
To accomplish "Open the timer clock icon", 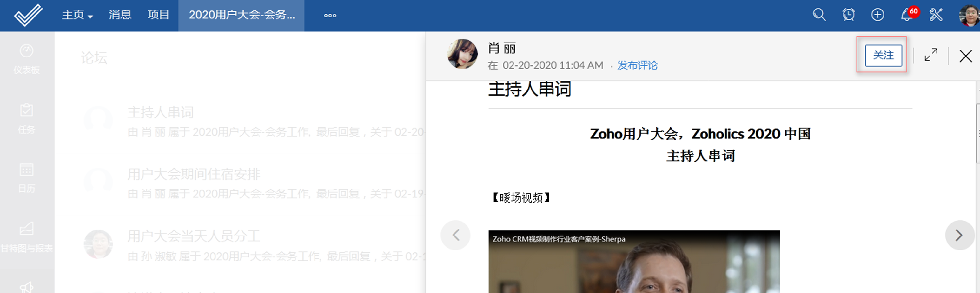I will [x=848, y=15].
